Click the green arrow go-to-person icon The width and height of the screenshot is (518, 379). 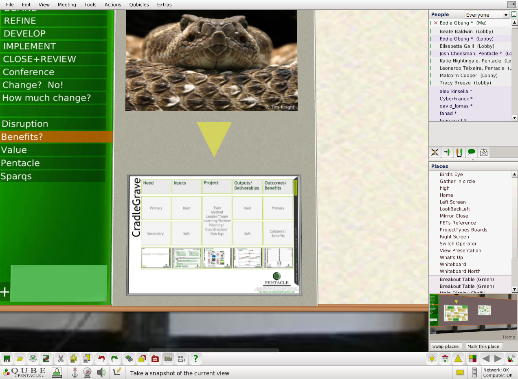coord(447,152)
